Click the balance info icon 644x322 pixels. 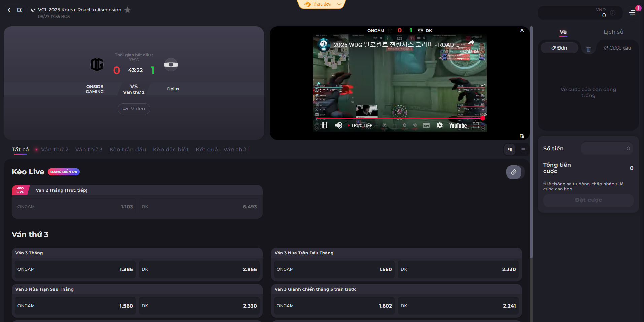coord(613,13)
